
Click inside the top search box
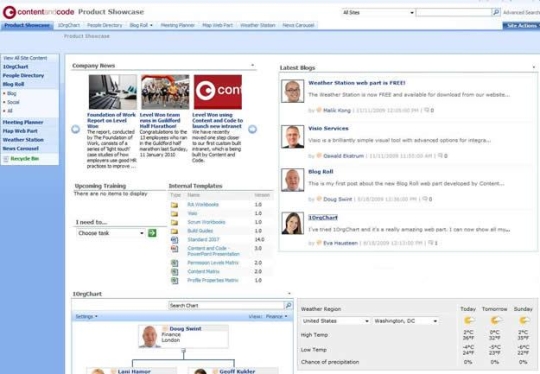[454, 12]
